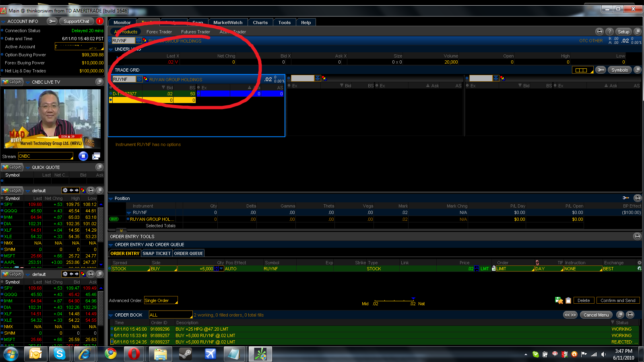Open the Help tab
The height and width of the screenshot is (362, 644).
(x=306, y=23)
